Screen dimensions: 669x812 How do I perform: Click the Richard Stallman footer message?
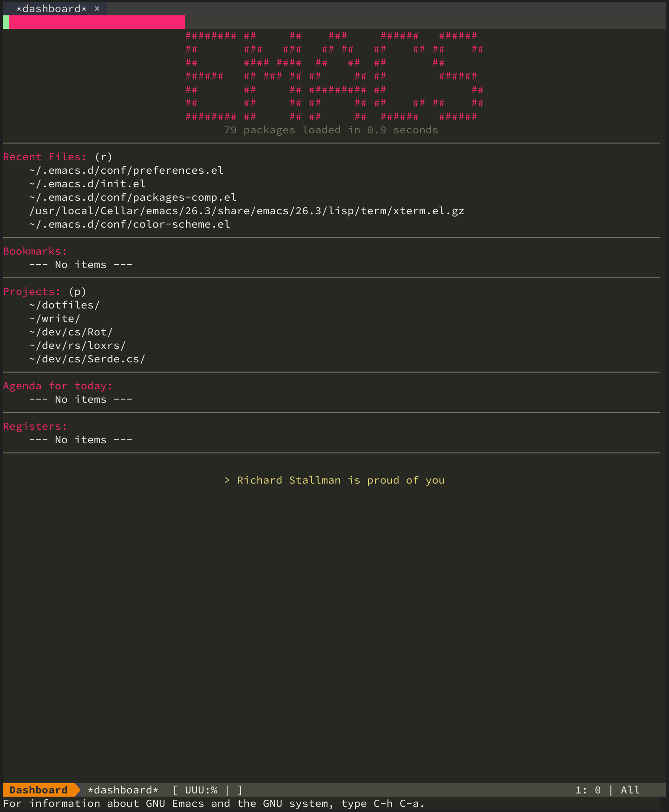334,480
